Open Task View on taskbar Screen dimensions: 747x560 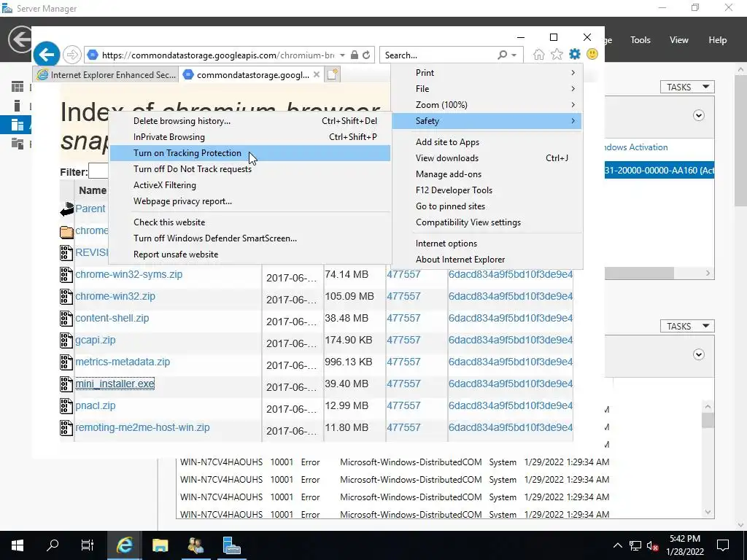coord(88,545)
